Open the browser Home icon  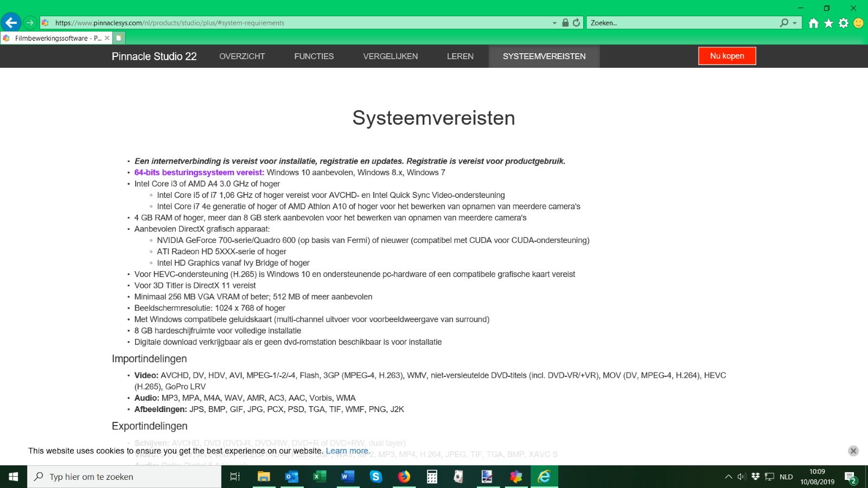click(x=814, y=23)
